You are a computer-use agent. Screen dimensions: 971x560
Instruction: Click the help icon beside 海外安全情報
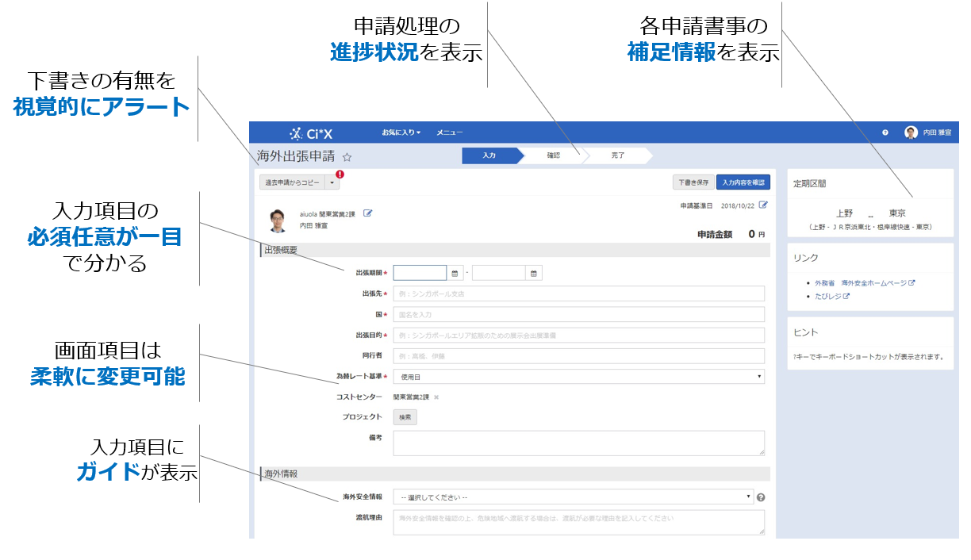click(x=761, y=497)
